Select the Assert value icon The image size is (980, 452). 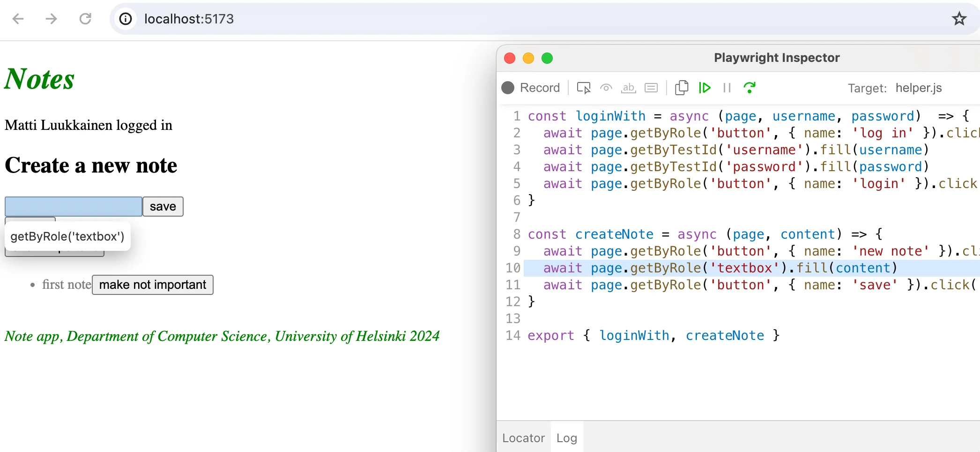pos(651,88)
